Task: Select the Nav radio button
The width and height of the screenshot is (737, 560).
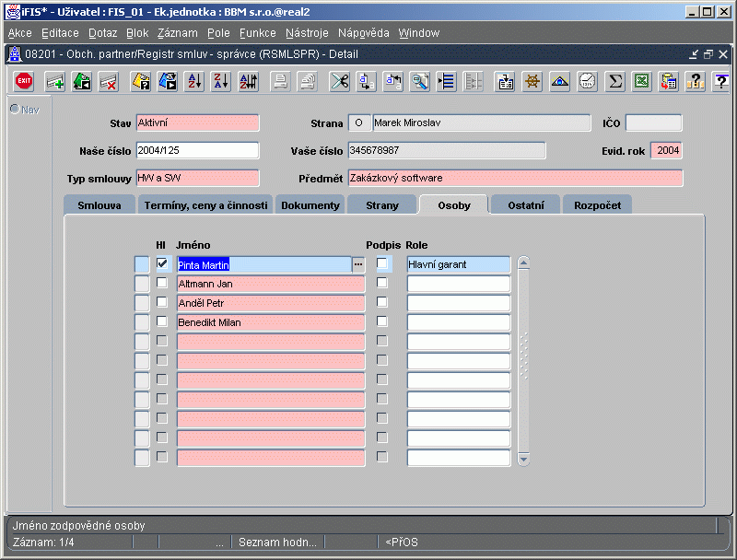Action: [x=15, y=110]
